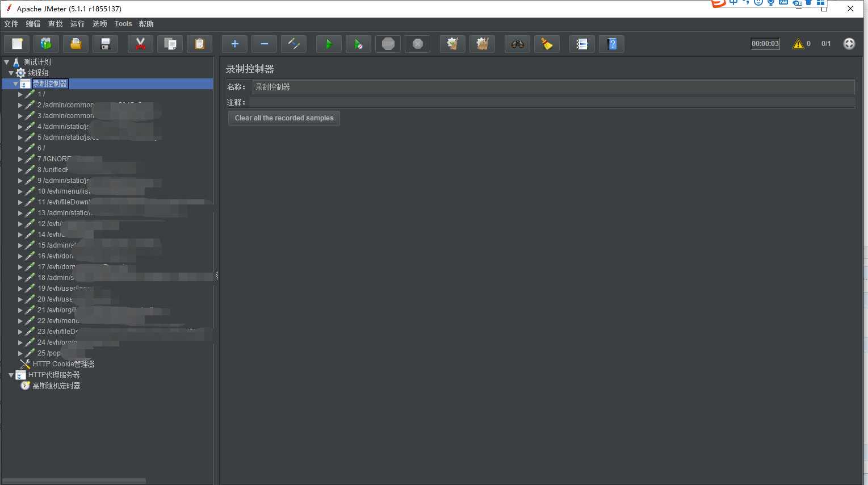Collapse the 录制控制器 tree node
Viewport: 868px width, 485px height.
[15, 83]
